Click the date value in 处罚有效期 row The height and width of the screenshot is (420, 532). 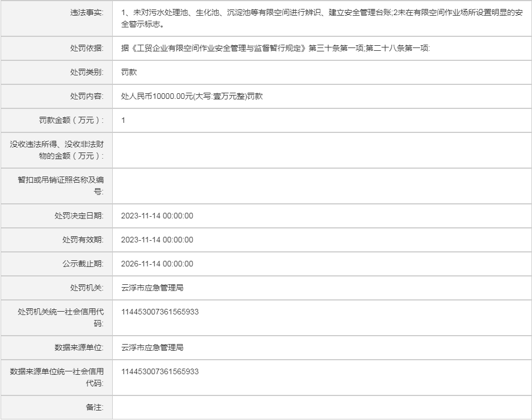tap(157, 240)
